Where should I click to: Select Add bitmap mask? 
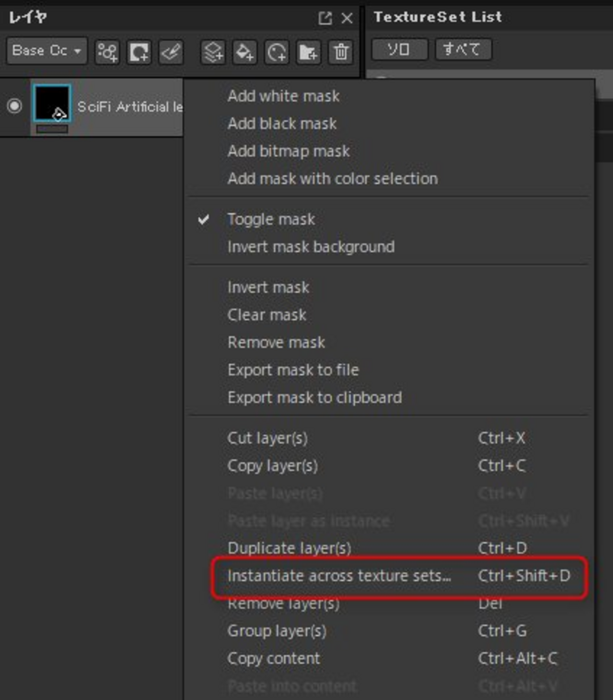(x=388, y=151)
